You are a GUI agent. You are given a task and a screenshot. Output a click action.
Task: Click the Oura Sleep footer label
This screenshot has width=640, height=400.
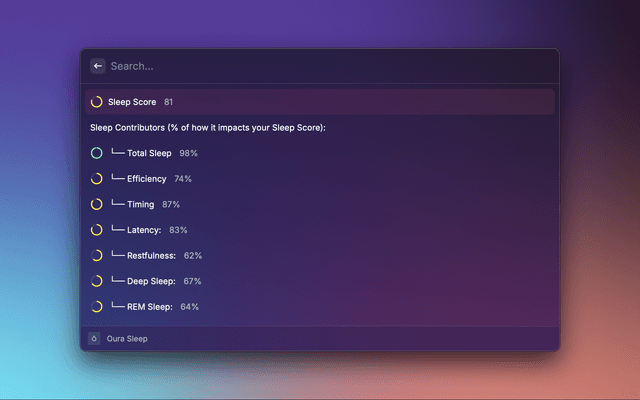pos(127,339)
